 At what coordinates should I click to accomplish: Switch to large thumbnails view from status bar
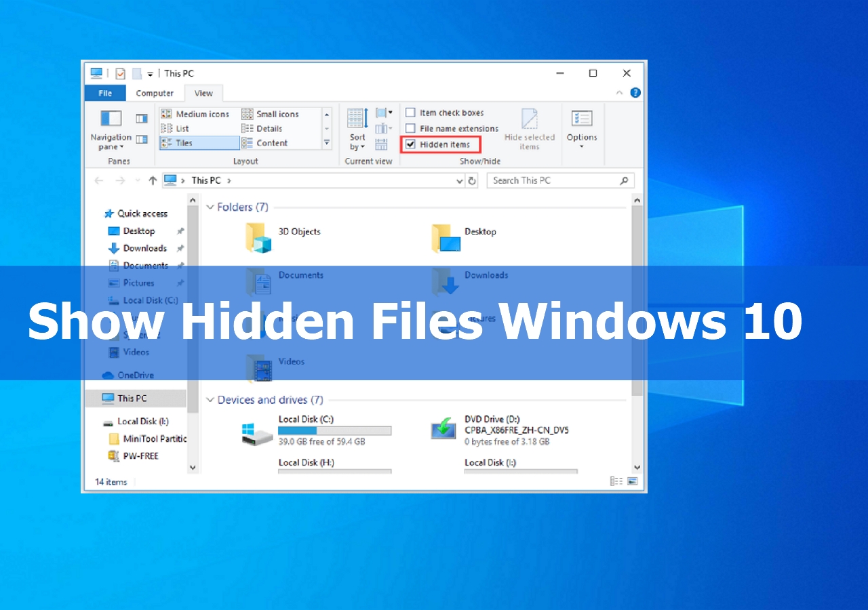coord(632,481)
